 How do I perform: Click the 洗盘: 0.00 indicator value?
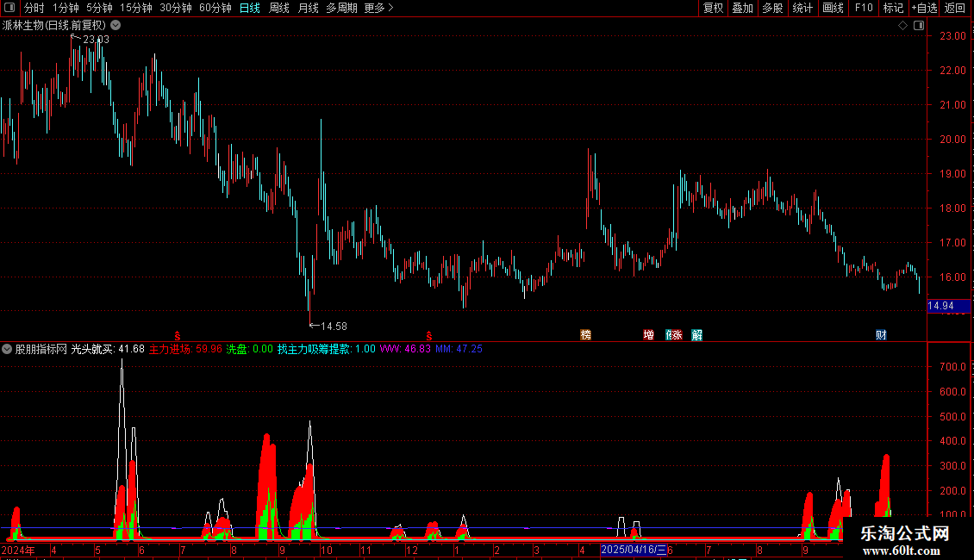(x=249, y=350)
